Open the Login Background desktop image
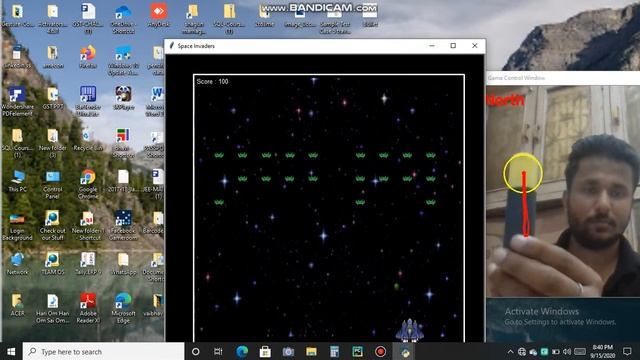Image resolution: width=640 pixels, height=360 pixels. tap(17, 226)
